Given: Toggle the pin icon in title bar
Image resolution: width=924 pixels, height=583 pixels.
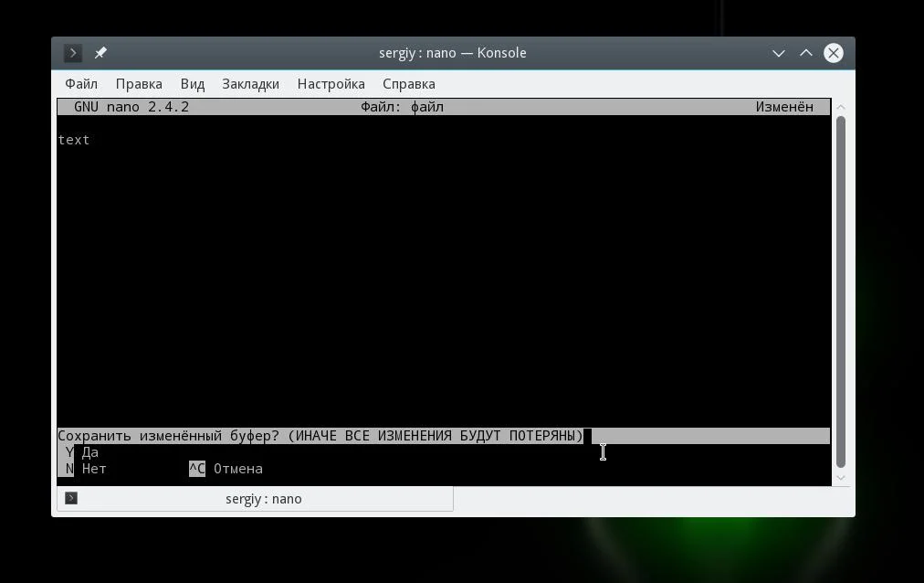Looking at the screenshot, I should [x=100, y=53].
